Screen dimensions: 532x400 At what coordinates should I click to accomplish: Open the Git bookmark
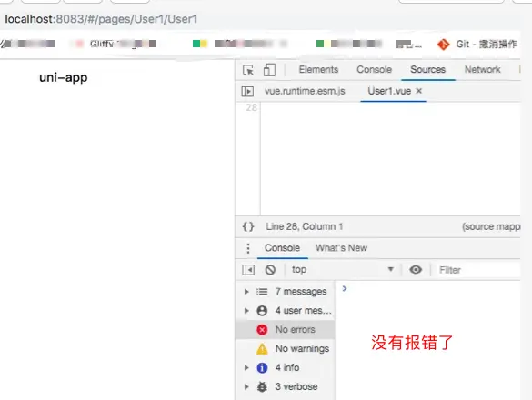[477, 45]
